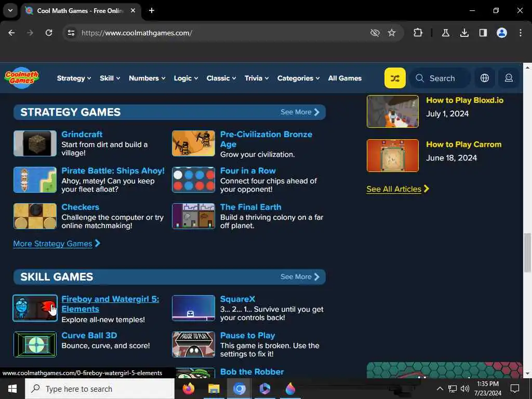The width and height of the screenshot is (532, 399).
Task: Click the volume icon in system tray
Action: (465, 389)
